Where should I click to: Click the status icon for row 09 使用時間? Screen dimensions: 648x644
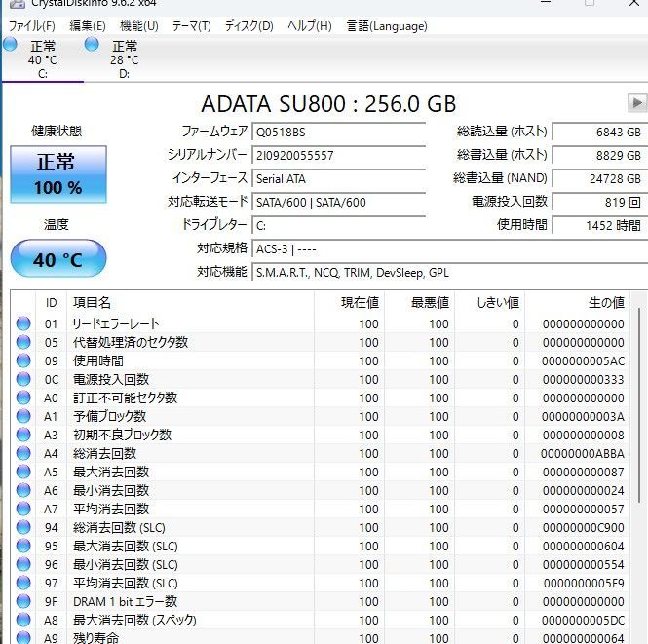coord(23,360)
